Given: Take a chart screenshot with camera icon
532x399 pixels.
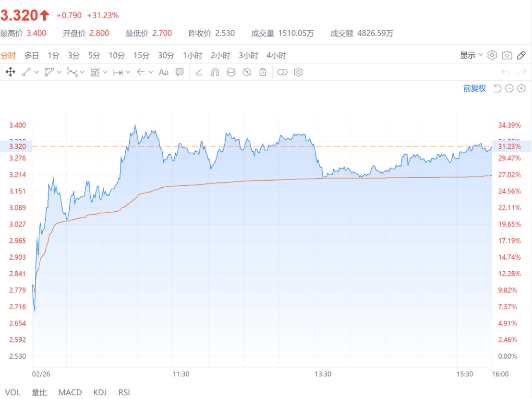Looking at the screenshot, I should 507,55.
